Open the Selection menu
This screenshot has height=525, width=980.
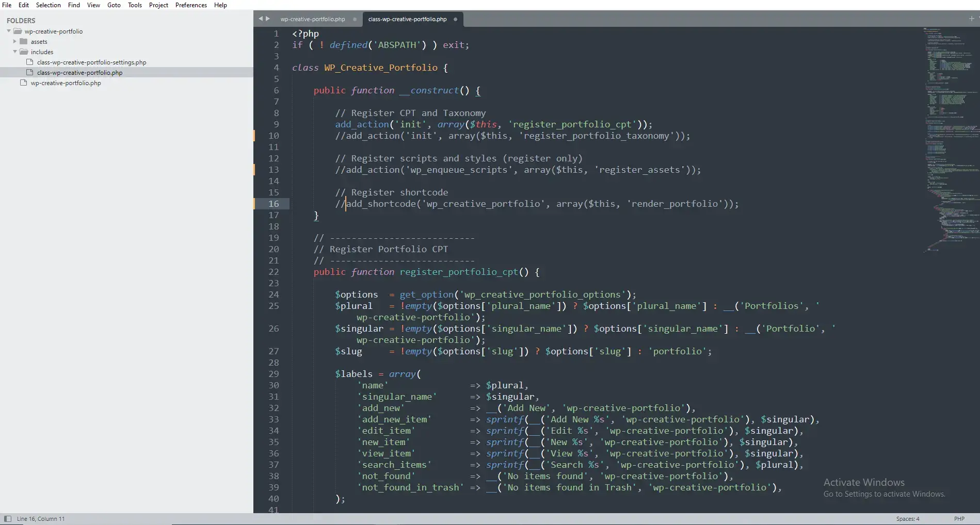(48, 5)
